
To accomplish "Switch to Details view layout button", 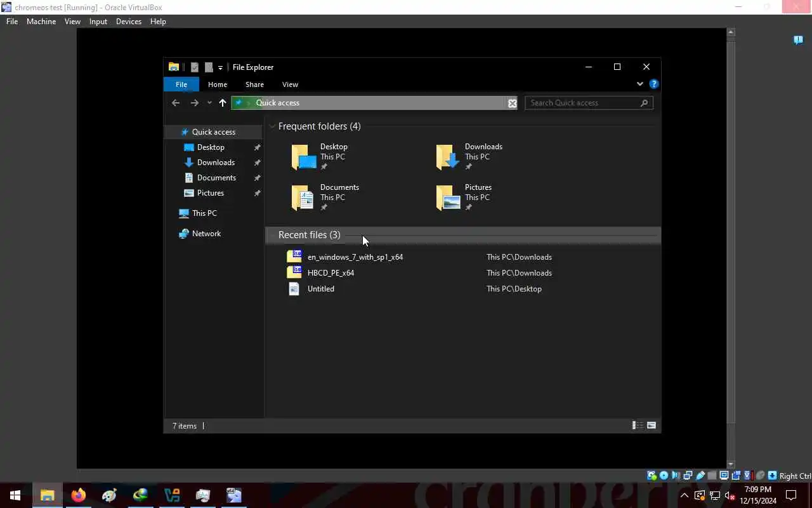I will 638,425.
